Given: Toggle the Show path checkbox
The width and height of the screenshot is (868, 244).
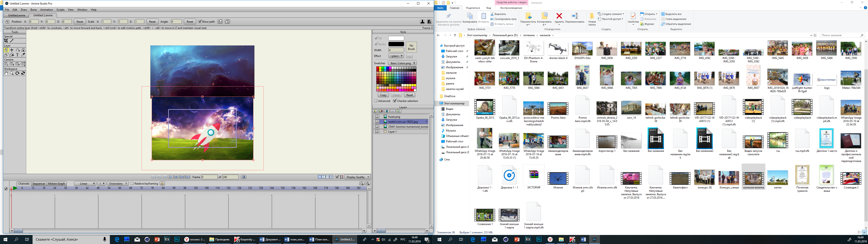Looking at the screenshot, I should (x=199, y=21).
